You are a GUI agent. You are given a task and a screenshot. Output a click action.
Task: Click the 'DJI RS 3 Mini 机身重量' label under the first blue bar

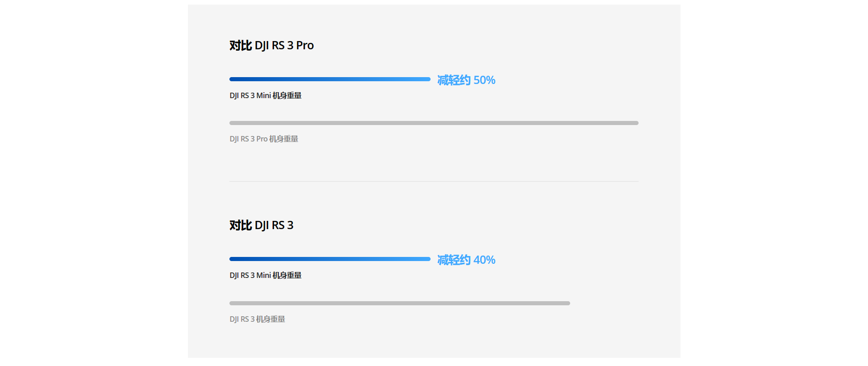pyautogui.click(x=265, y=96)
